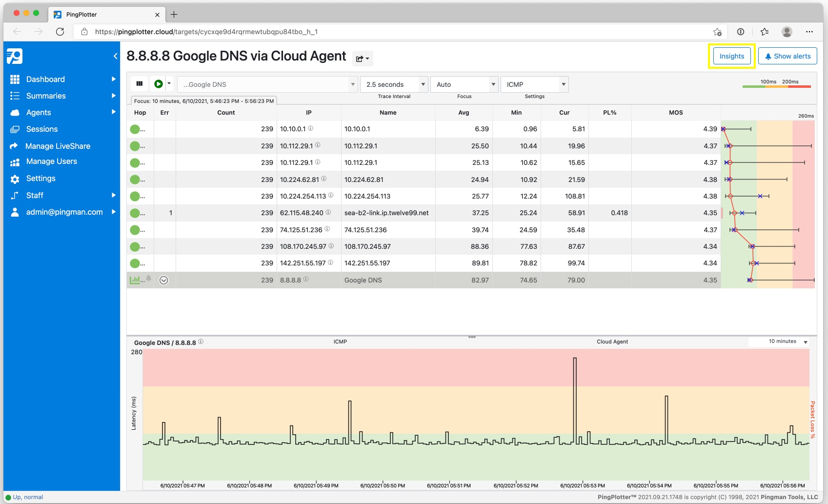Open browser settings and more menu

point(809,32)
